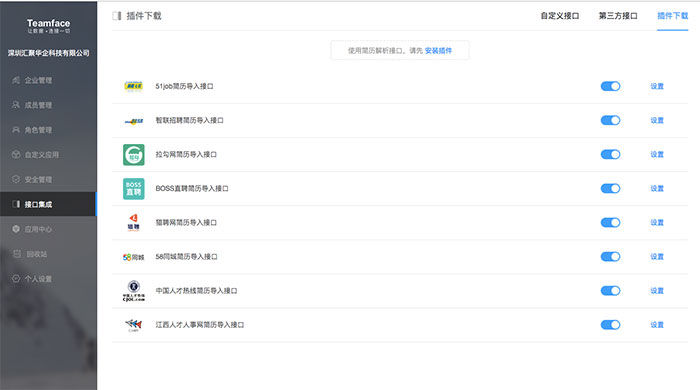
Task: Click the 江西人才人事网 logo icon
Action: [x=133, y=325]
